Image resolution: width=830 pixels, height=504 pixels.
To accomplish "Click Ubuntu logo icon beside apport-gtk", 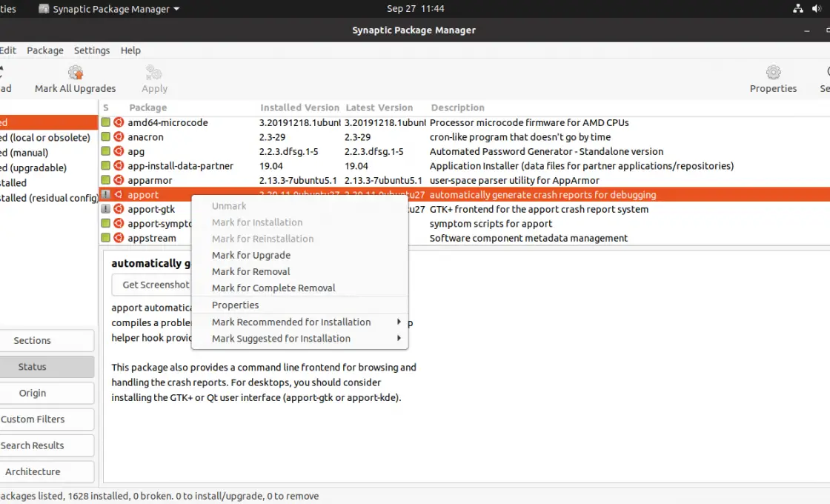I will [x=119, y=209].
